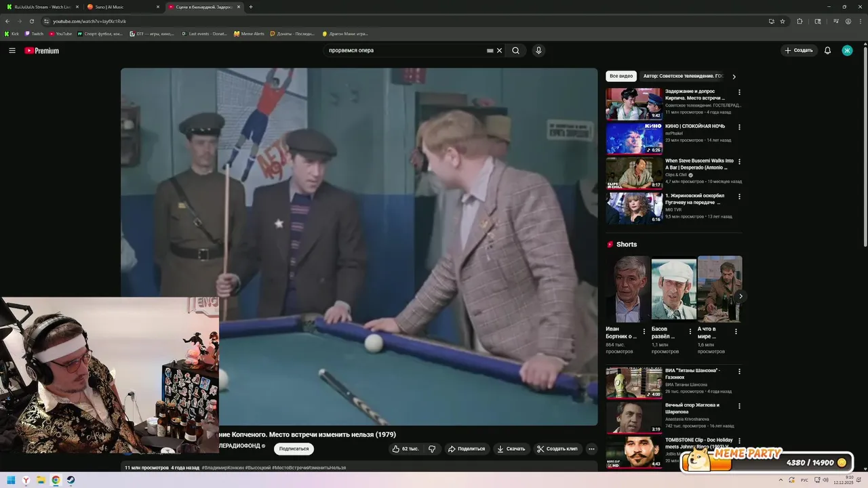The height and width of the screenshot is (488, 868).
Task: Go back in browser
Action: click(7, 21)
